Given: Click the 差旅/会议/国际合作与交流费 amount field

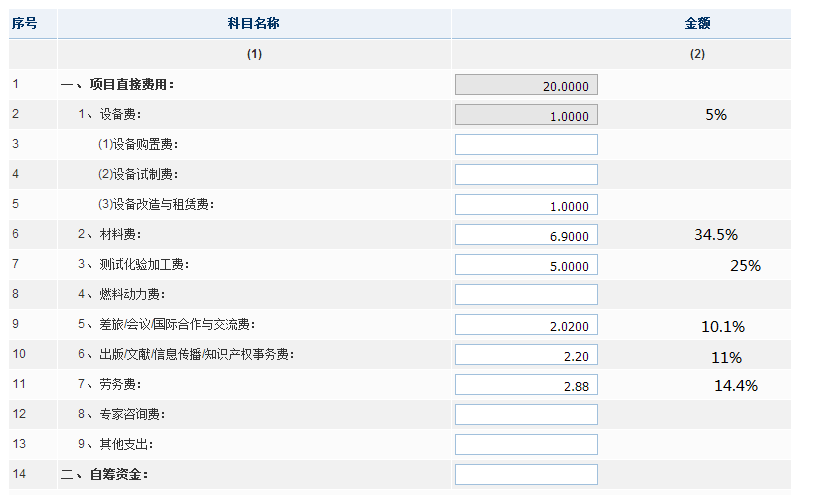Looking at the screenshot, I should 526,325.
